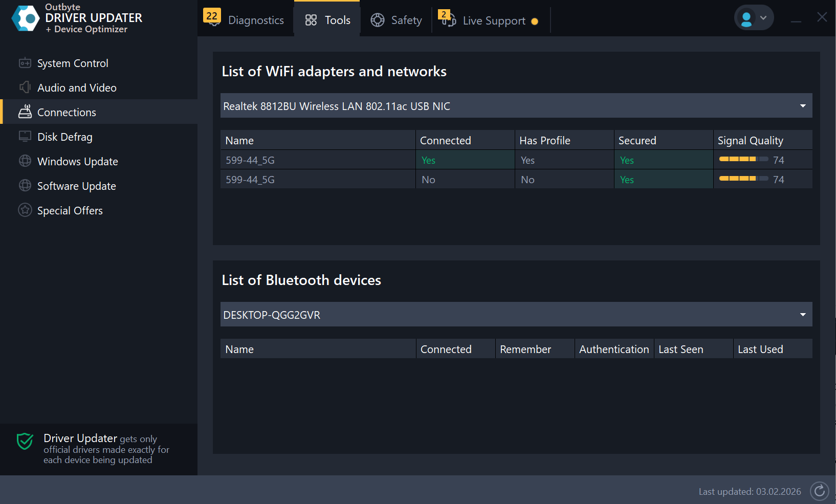Sort Bluetooth list by Last Seen header

pyautogui.click(x=680, y=349)
